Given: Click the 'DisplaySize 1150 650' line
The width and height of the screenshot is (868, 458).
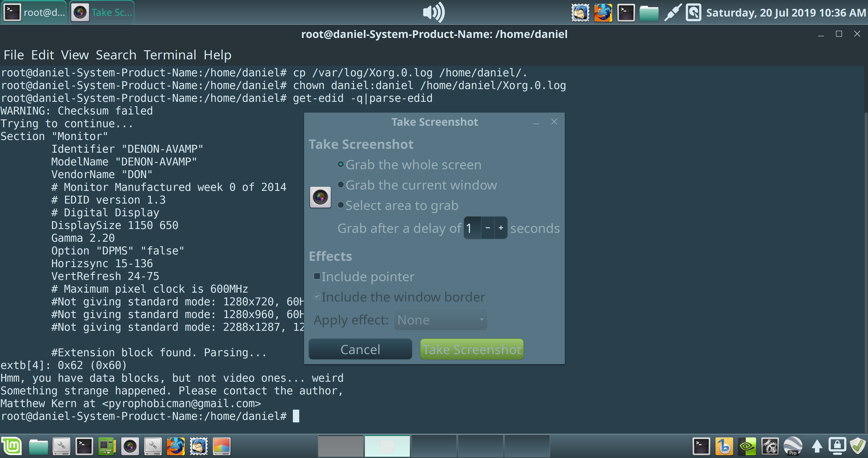Looking at the screenshot, I should (115, 225).
